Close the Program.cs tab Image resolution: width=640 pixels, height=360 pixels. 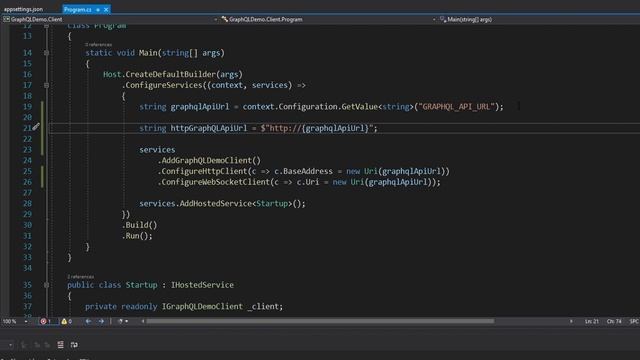106,9
